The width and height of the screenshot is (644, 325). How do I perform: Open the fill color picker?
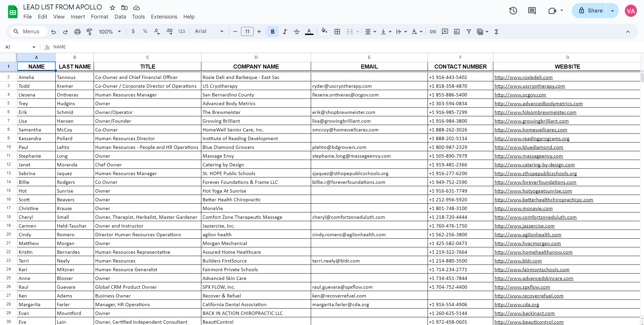tap(324, 31)
